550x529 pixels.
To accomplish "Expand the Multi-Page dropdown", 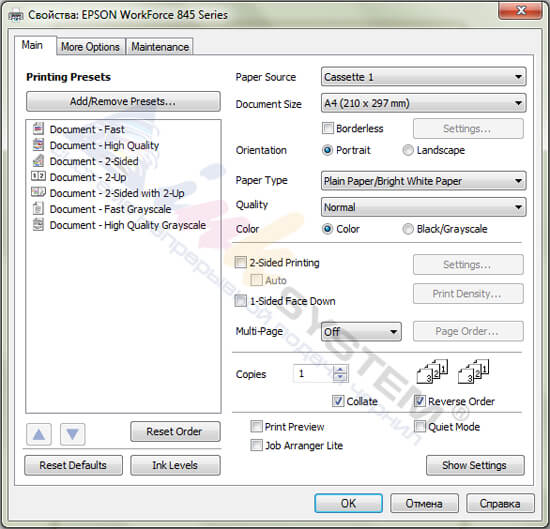I will (x=361, y=332).
